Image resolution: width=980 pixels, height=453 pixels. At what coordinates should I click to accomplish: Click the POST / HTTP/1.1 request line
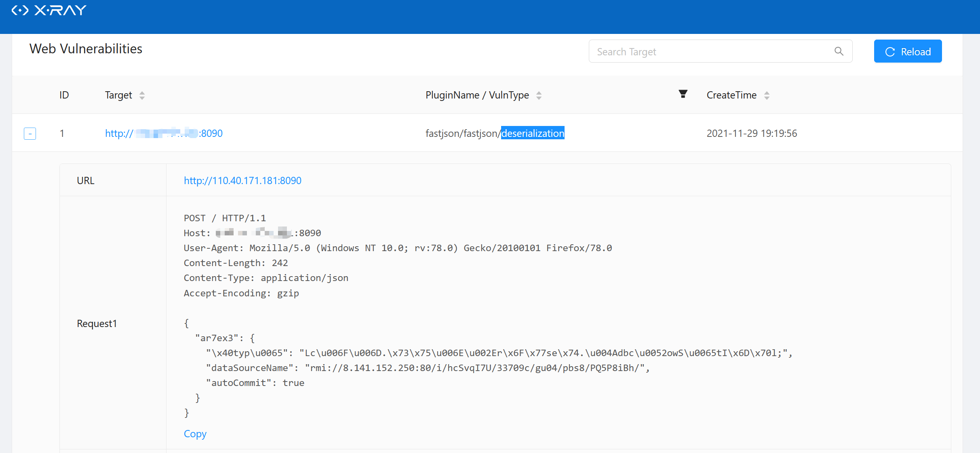tap(225, 218)
